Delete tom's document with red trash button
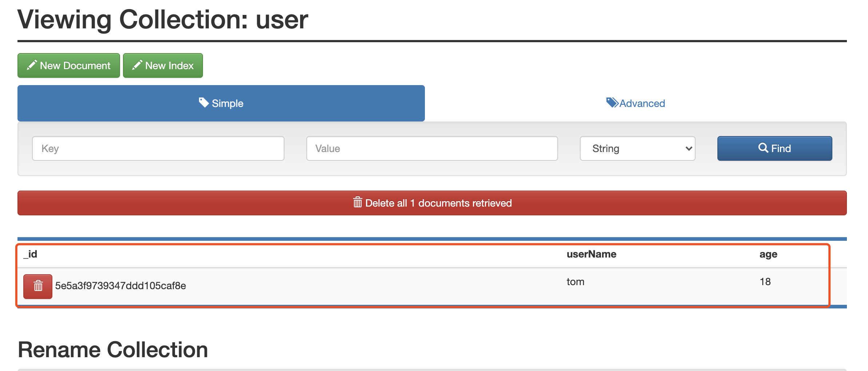868x371 pixels. [x=38, y=286]
